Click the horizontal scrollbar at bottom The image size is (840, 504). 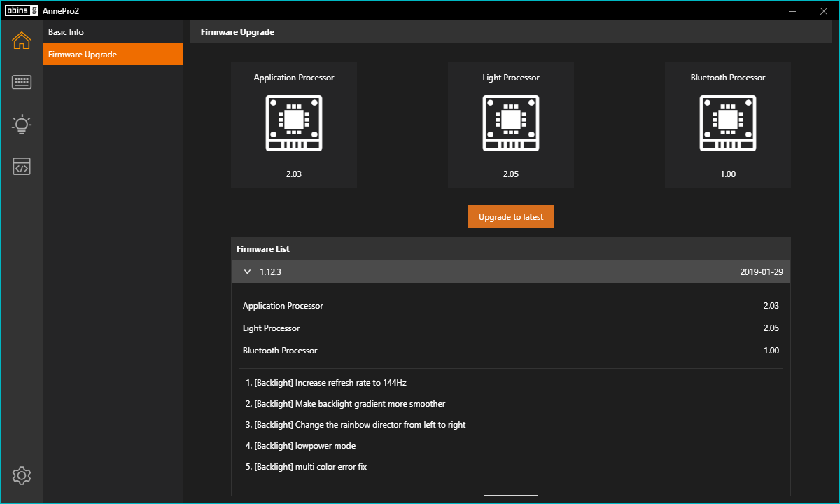coord(511,495)
